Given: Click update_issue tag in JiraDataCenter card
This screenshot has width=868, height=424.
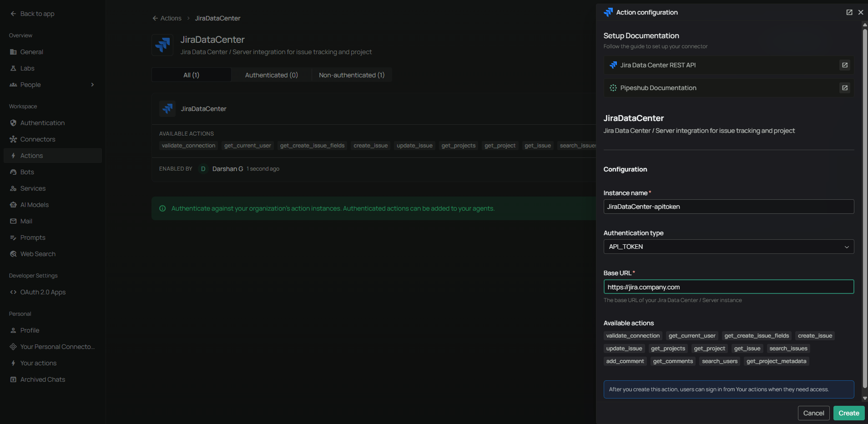Looking at the screenshot, I should pos(414,146).
